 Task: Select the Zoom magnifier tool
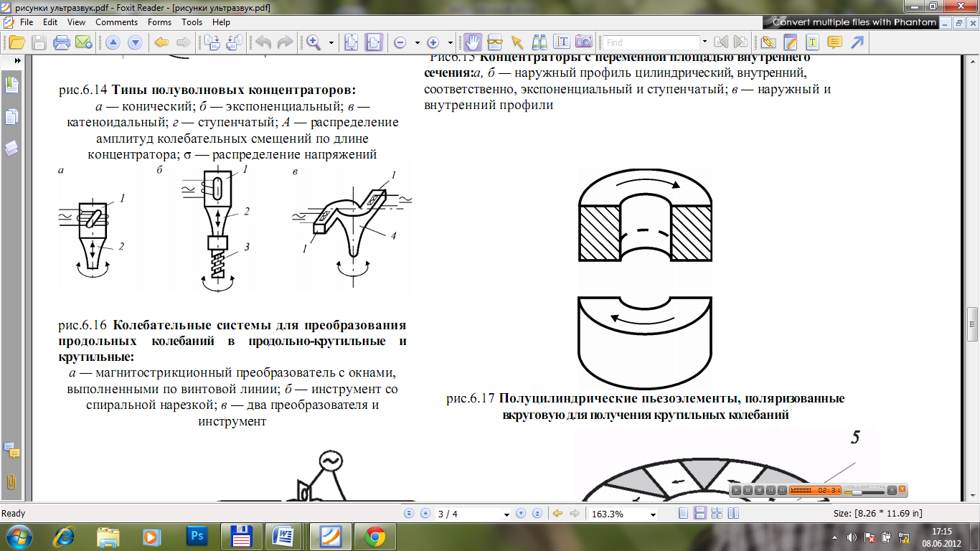[x=314, y=42]
